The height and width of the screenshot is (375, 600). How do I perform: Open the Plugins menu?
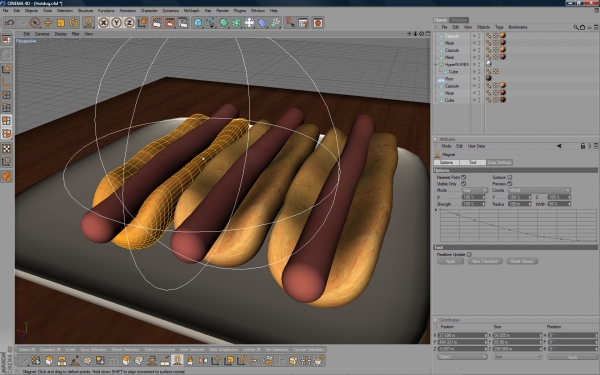pyautogui.click(x=240, y=11)
